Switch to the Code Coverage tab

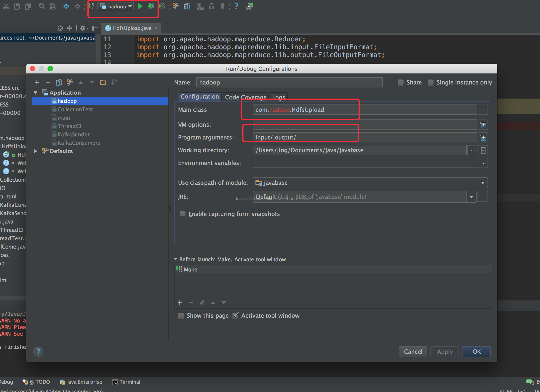tap(245, 97)
